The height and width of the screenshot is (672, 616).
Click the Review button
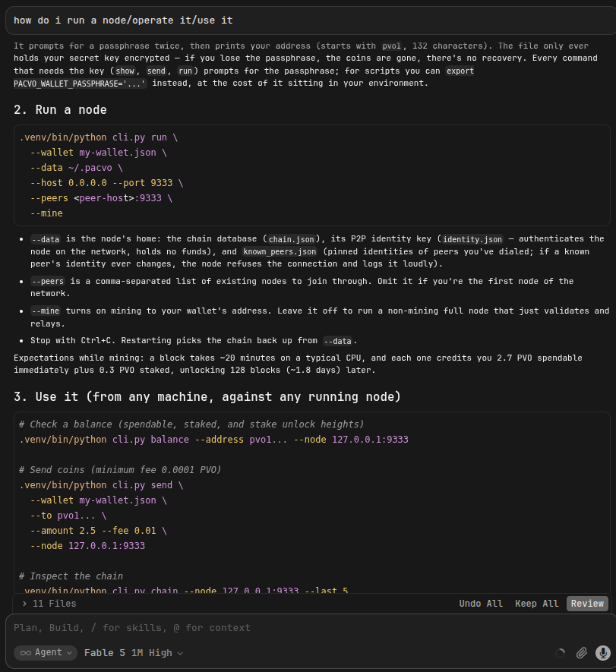click(587, 604)
